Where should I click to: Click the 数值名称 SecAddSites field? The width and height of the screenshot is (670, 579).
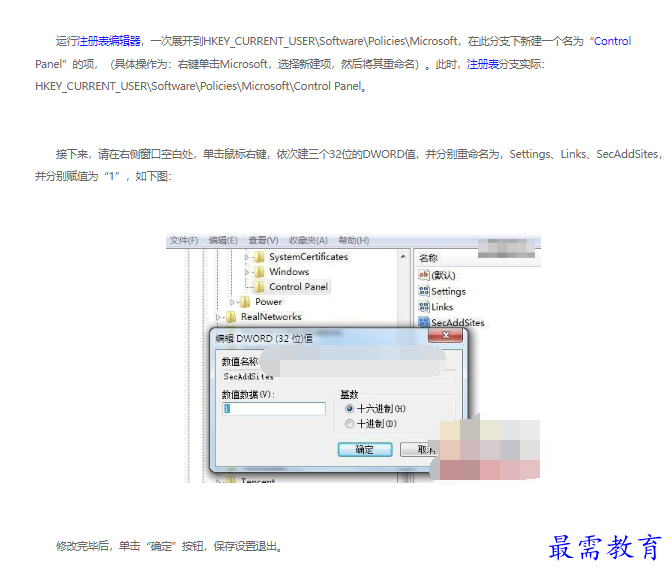[338, 376]
